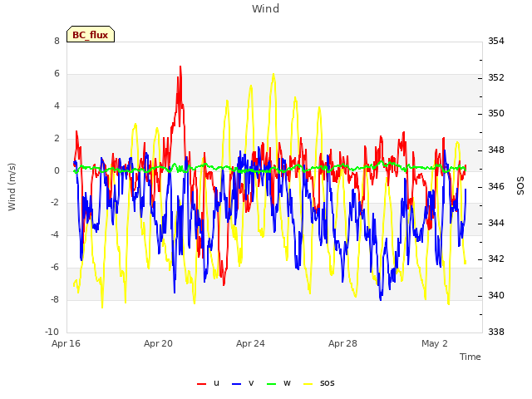
Task: Click the right axis title 'sos'
Action: tap(520, 186)
